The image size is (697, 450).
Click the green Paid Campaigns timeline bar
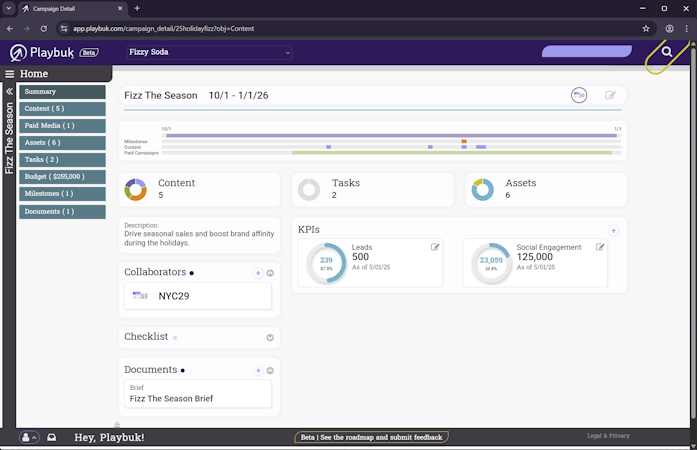[452, 153]
